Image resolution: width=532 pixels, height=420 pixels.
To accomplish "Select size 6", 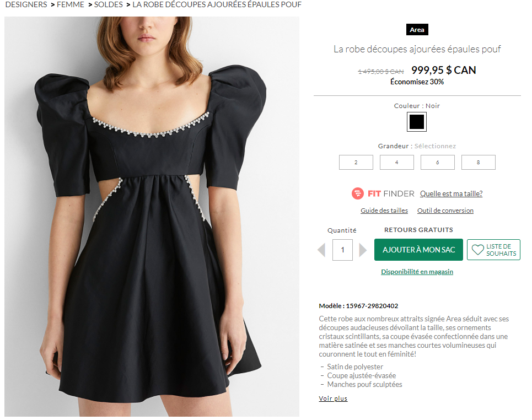I will tap(437, 162).
